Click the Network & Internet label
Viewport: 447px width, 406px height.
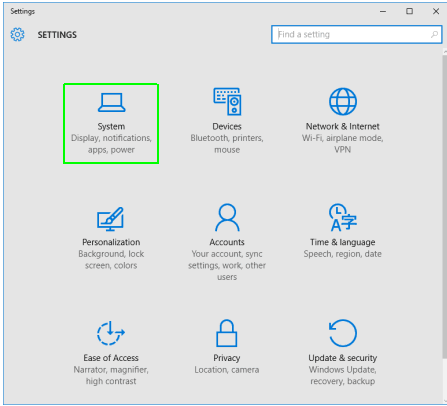(343, 126)
